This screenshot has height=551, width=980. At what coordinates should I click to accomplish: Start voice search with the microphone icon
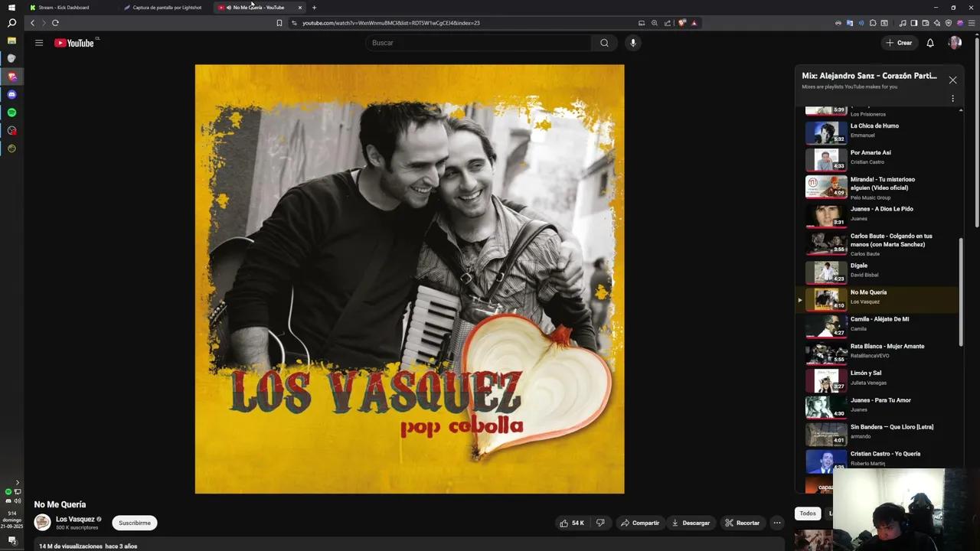(x=632, y=43)
